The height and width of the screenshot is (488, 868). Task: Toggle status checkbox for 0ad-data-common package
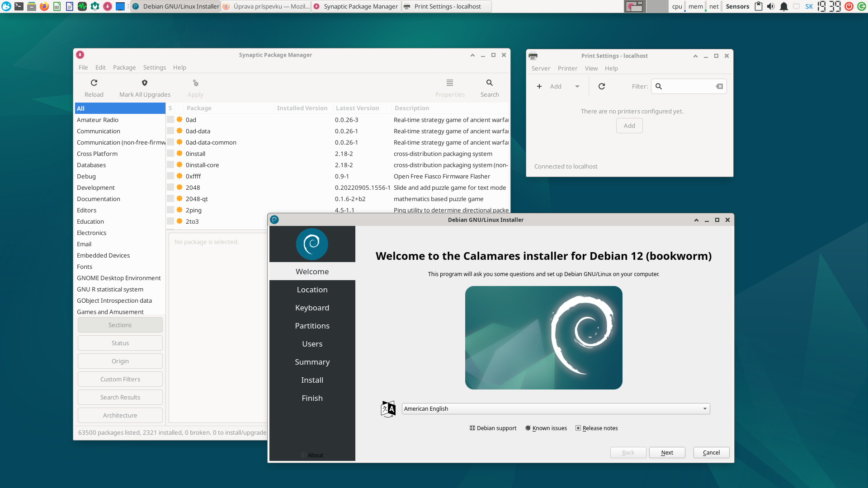tap(170, 142)
